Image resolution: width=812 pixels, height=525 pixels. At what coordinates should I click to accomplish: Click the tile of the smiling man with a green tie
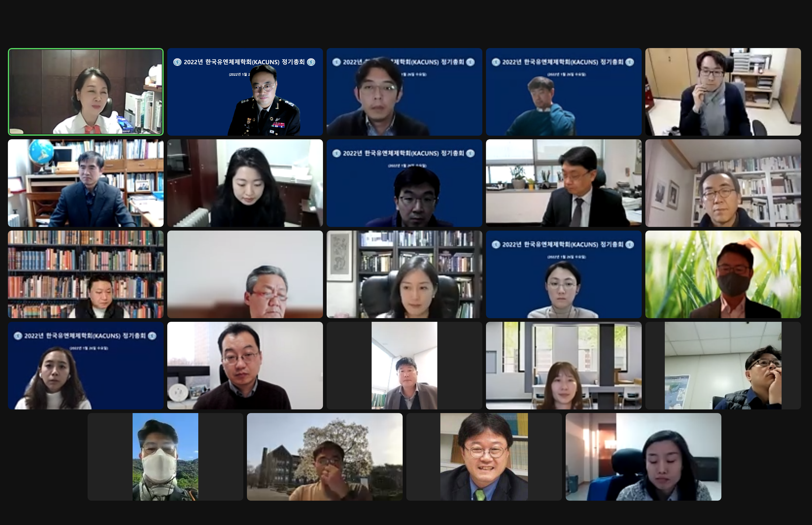(484, 457)
